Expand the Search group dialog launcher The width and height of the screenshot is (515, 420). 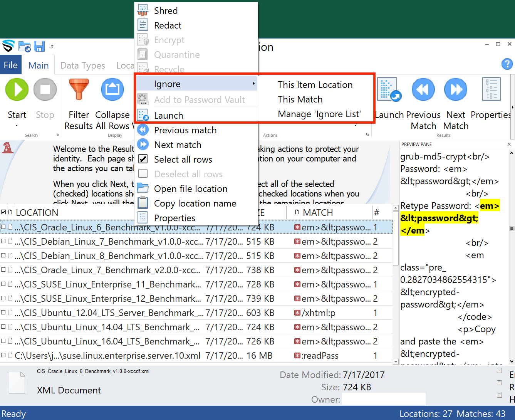point(57,134)
